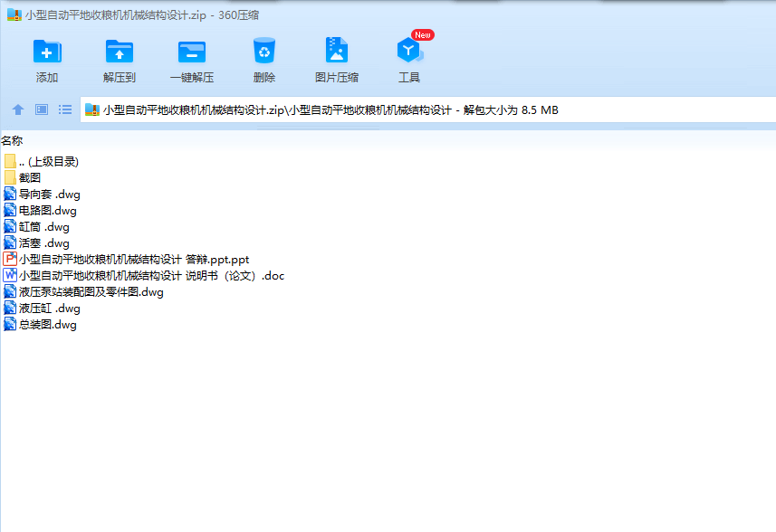Switch to list view mode
Screen dimensions: 776x532
(x=65, y=109)
